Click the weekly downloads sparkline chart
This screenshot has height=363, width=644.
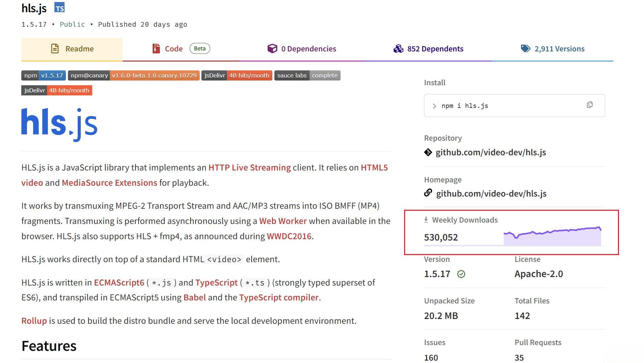point(552,236)
